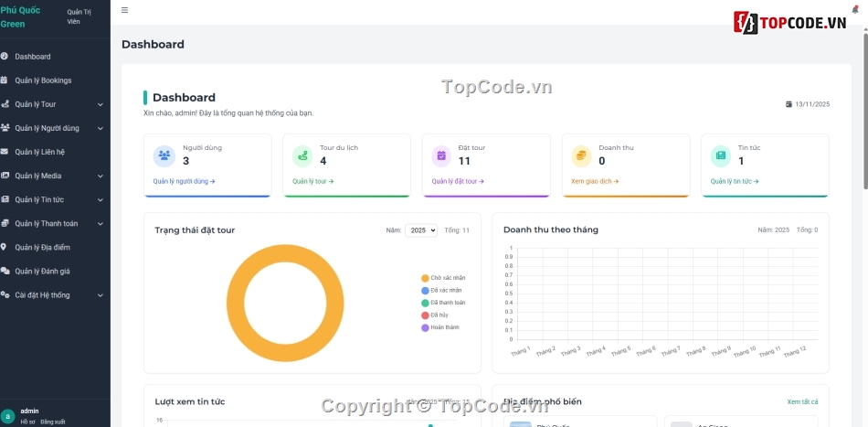Click the green Tour du lịch card icon
Screen dimensions: 868x427
pos(302,155)
